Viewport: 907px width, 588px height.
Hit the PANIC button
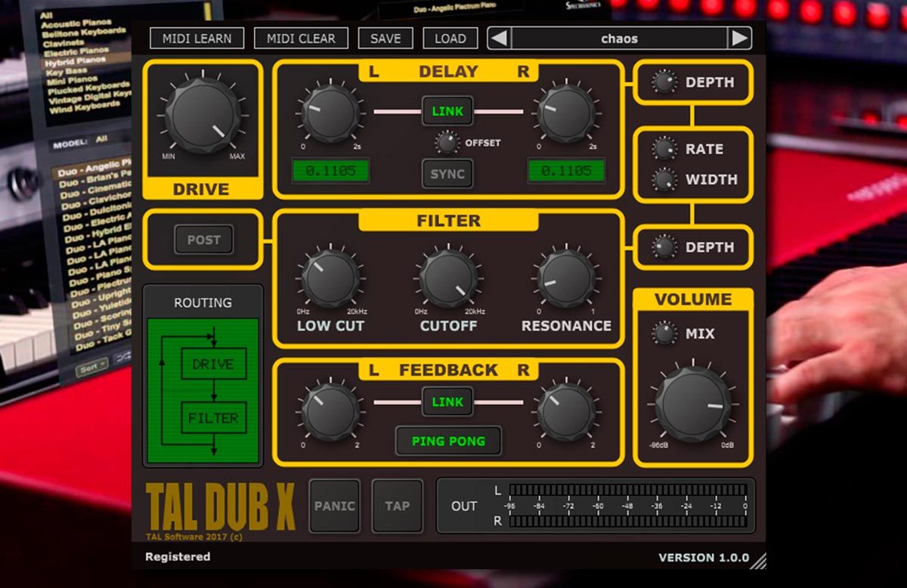334,506
